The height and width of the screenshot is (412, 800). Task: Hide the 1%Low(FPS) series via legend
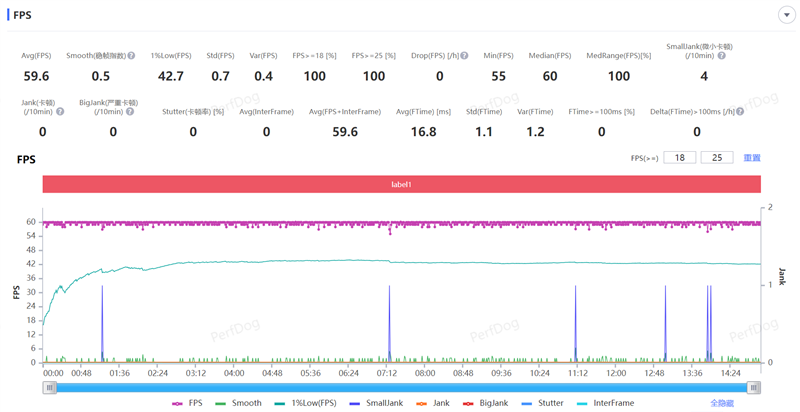coord(305,403)
